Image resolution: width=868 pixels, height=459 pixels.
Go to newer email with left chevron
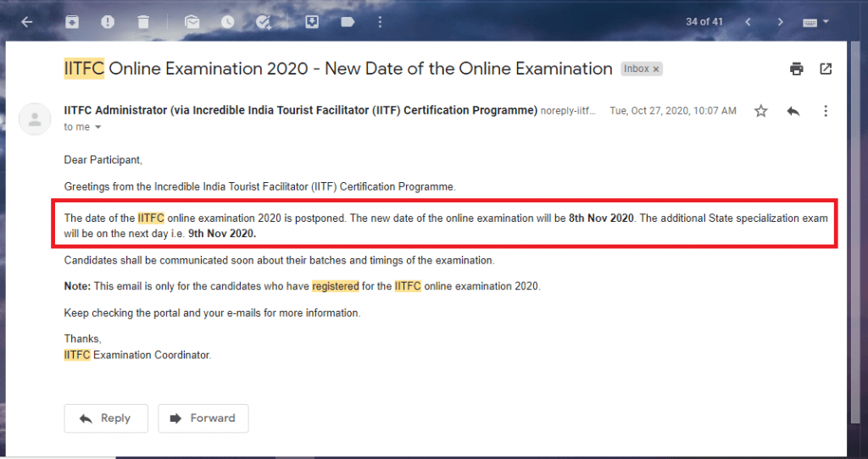(748, 22)
